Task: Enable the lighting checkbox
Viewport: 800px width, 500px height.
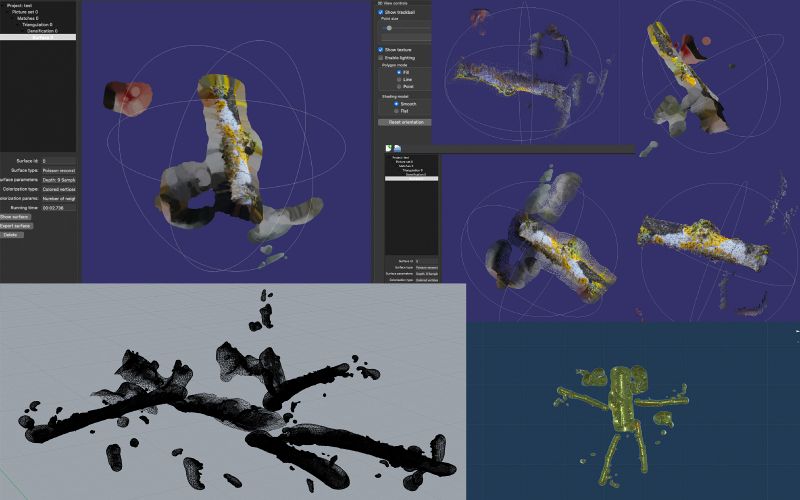Action: 381,58
